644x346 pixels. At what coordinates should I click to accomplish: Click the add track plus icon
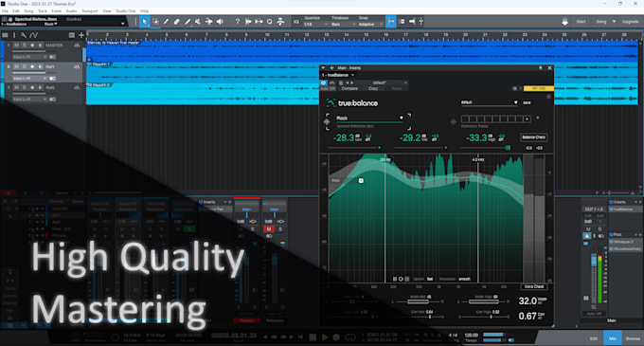click(x=80, y=35)
